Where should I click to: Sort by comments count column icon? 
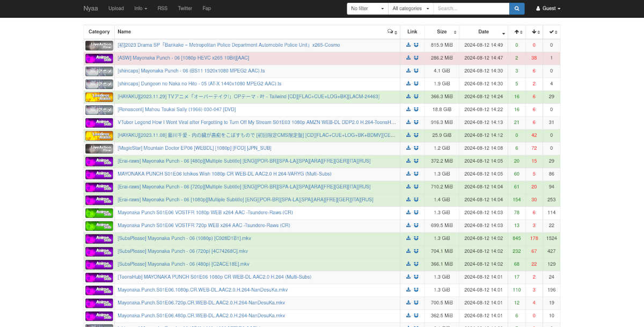392,32
